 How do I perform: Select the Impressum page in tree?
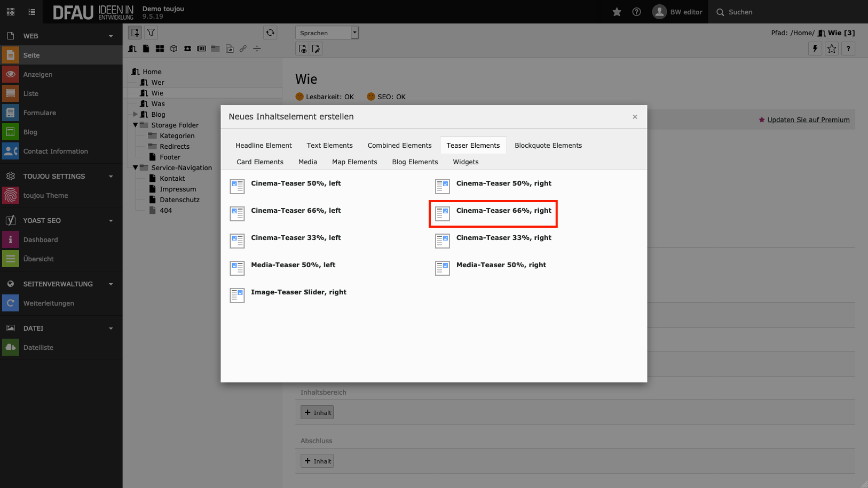coord(178,189)
